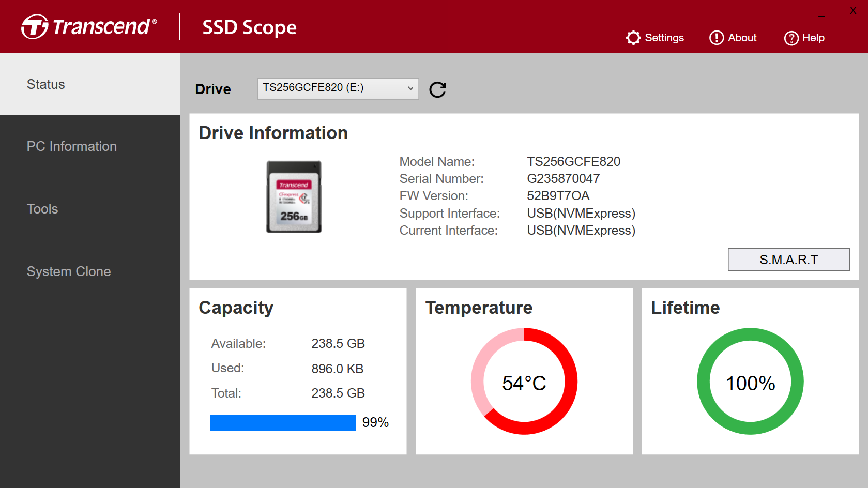Click the About label in header

(742, 38)
